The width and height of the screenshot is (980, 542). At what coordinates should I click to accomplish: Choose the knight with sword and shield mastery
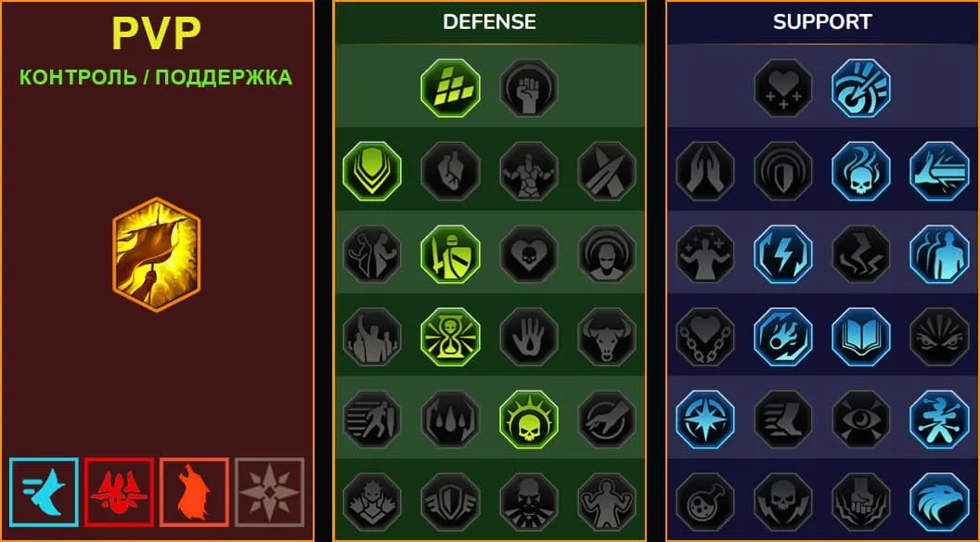(450, 253)
